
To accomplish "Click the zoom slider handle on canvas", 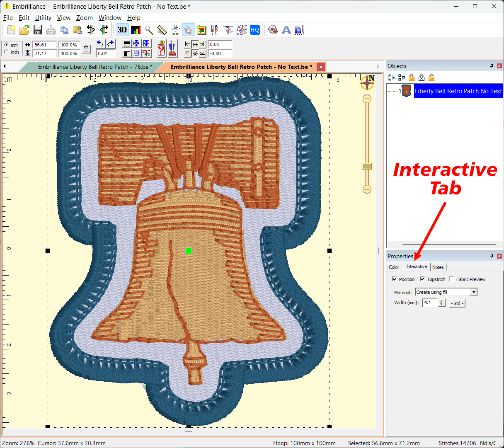I will point(367,166).
